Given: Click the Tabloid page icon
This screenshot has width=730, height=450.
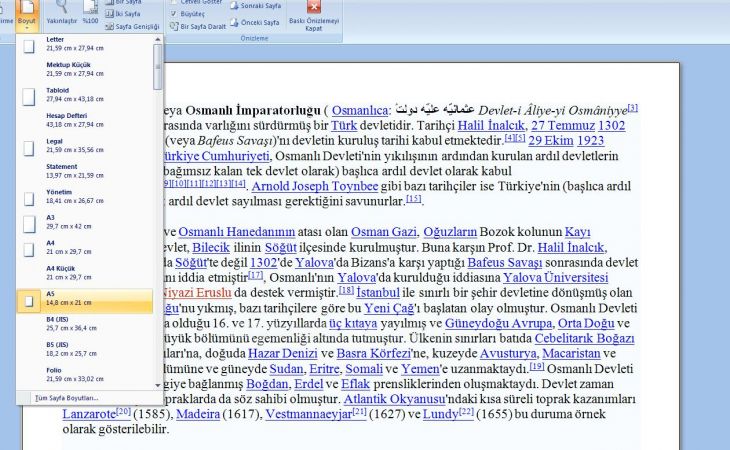Looking at the screenshot, I should point(29,97).
